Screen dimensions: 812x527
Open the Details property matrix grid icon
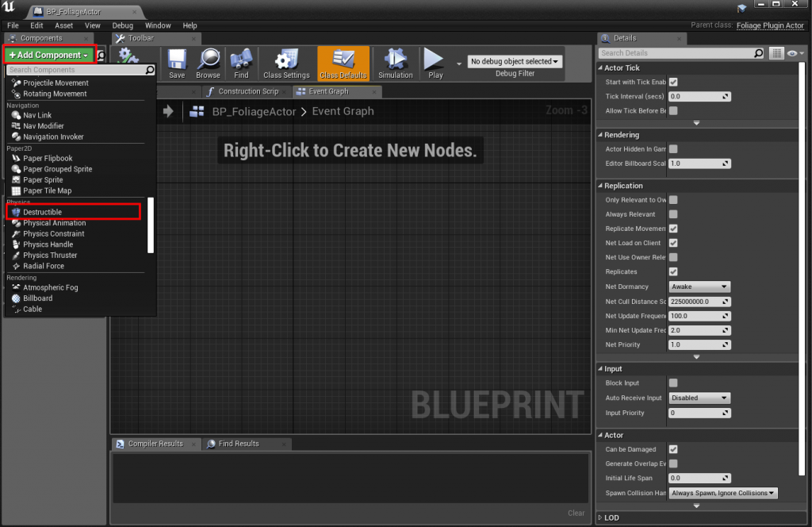coord(776,53)
